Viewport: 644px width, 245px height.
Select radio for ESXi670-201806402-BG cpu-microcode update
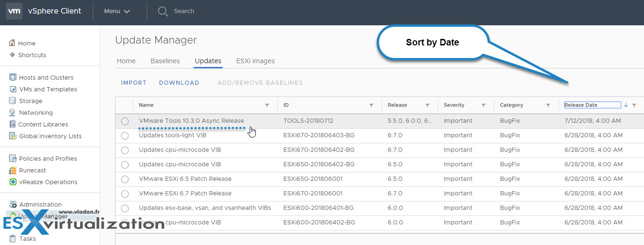pyautogui.click(x=125, y=150)
